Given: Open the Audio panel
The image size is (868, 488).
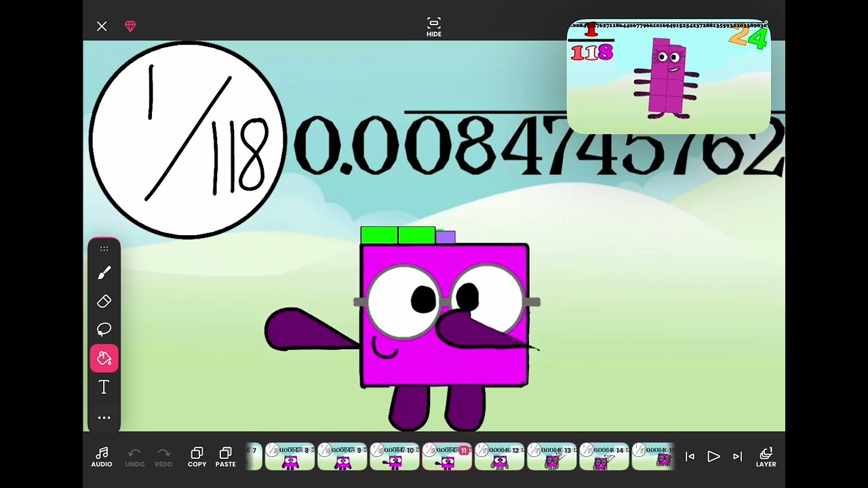Looking at the screenshot, I should [x=102, y=457].
